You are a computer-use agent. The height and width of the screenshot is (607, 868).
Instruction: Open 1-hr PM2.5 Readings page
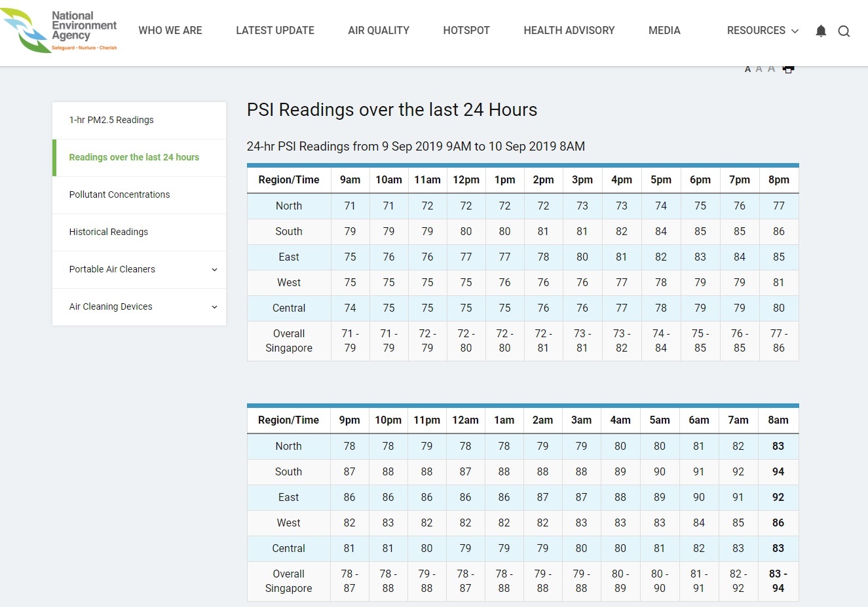111,120
